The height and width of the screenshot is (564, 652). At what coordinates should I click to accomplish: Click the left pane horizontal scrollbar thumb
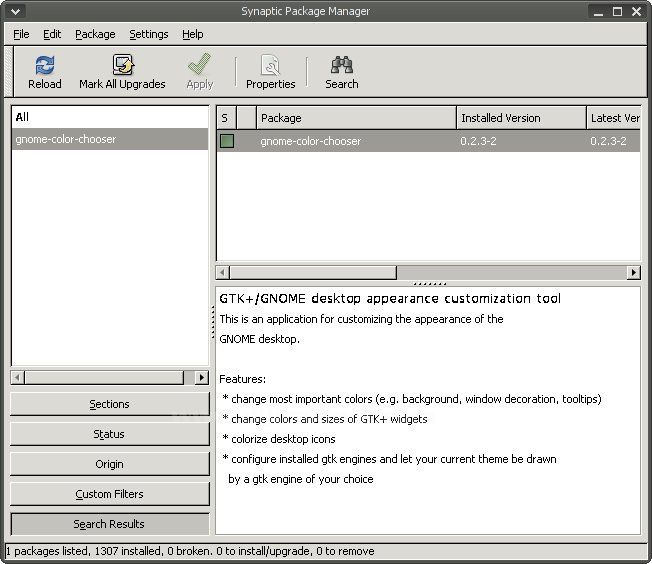click(x=104, y=377)
